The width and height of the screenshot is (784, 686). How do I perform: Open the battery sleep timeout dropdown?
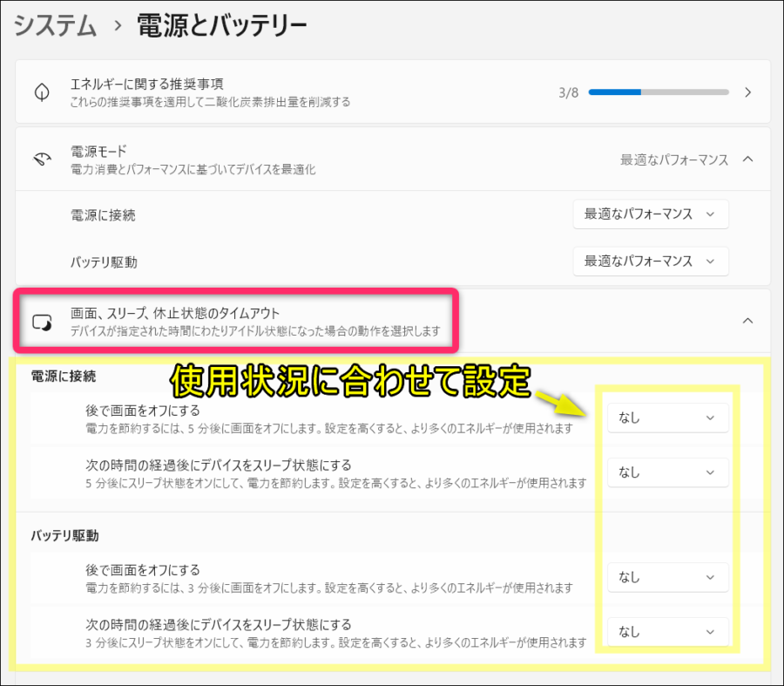click(x=667, y=631)
